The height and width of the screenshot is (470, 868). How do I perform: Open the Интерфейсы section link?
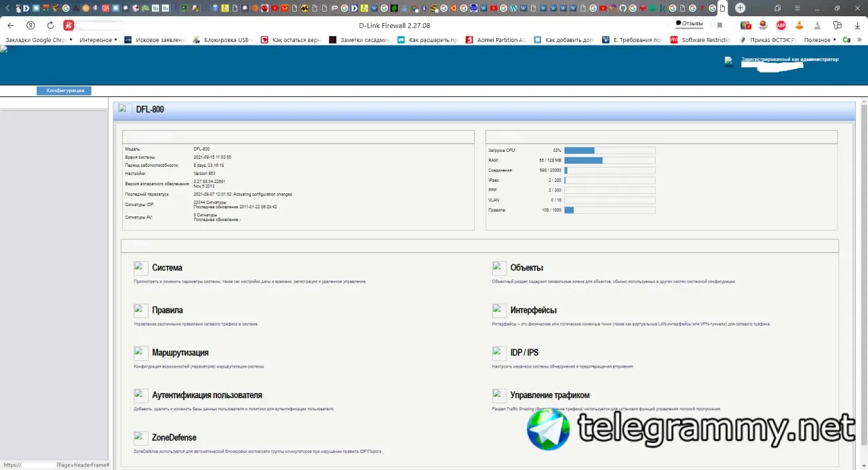point(534,311)
